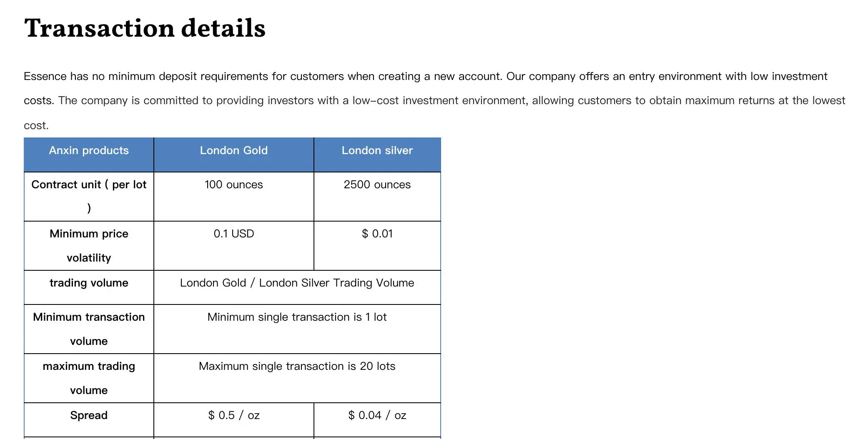Select the Minimum transaction volume label

(89, 329)
